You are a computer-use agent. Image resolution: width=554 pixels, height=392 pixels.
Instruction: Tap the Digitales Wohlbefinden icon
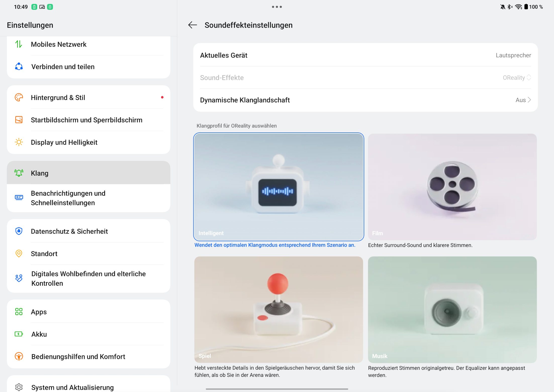tap(19, 278)
